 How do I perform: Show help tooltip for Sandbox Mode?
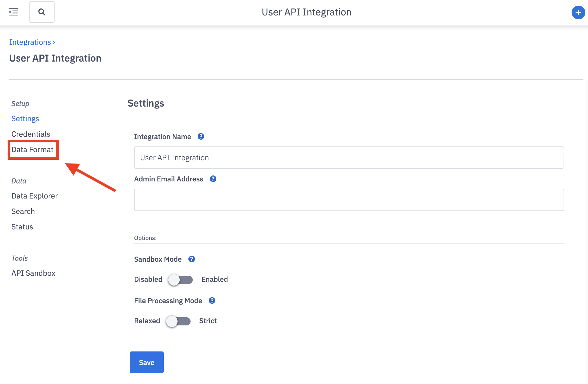click(x=192, y=259)
